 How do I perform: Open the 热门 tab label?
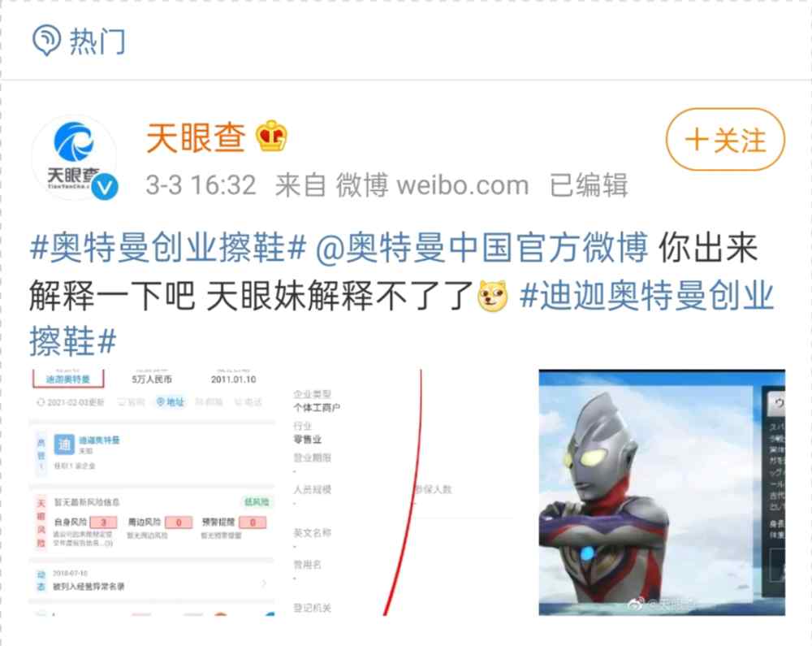[97, 41]
